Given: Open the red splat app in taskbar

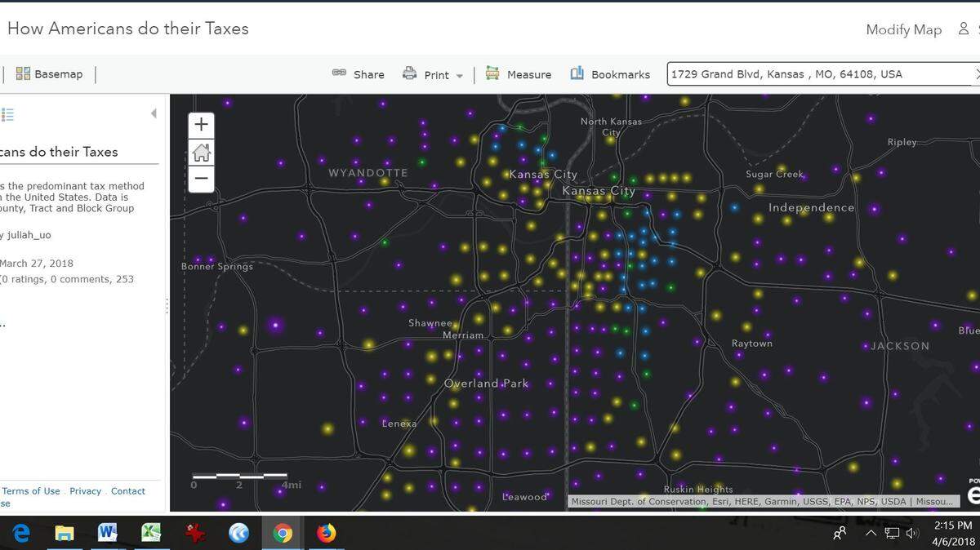Looking at the screenshot, I should 194,533.
